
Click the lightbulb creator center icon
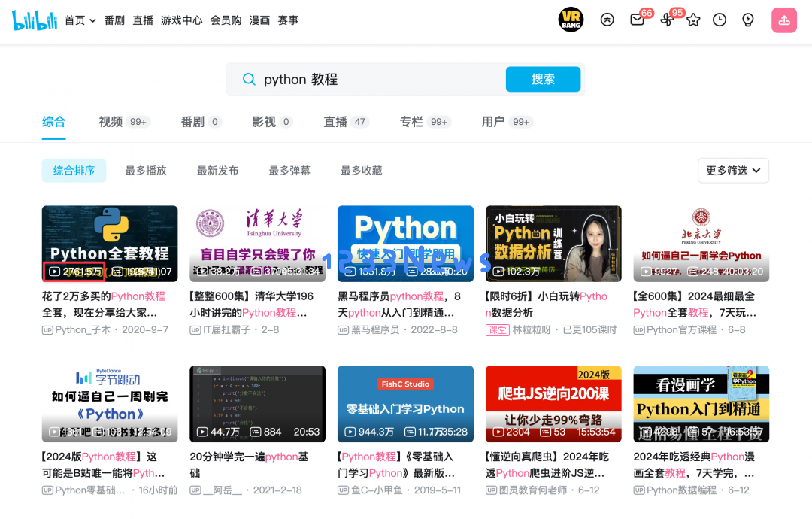[748, 20]
